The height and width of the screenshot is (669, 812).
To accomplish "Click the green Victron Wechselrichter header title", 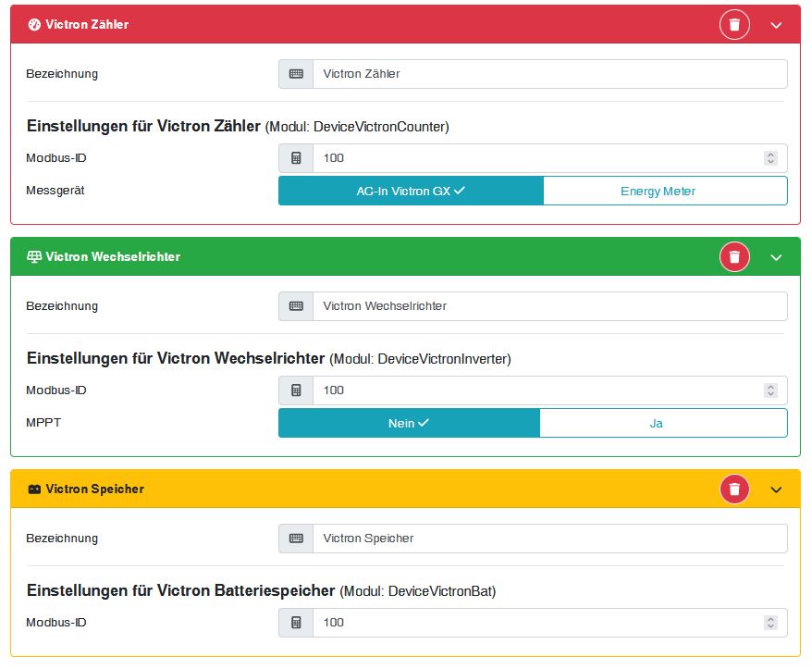I will 113,257.
